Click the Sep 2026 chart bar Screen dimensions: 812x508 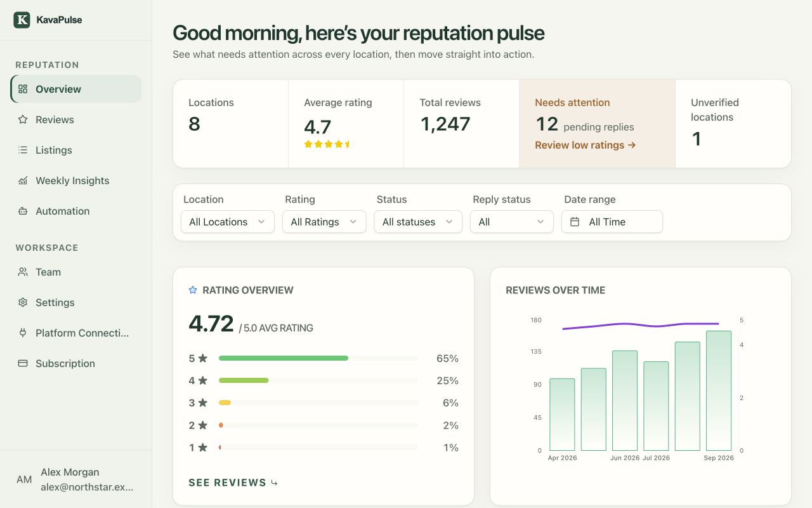tap(719, 391)
